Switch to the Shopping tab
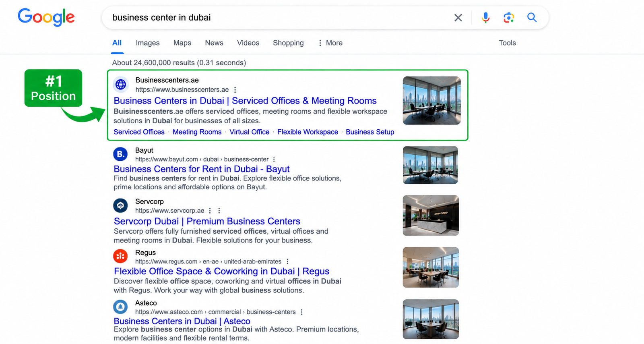This screenshot has width=644, height=344. [288, 43]
